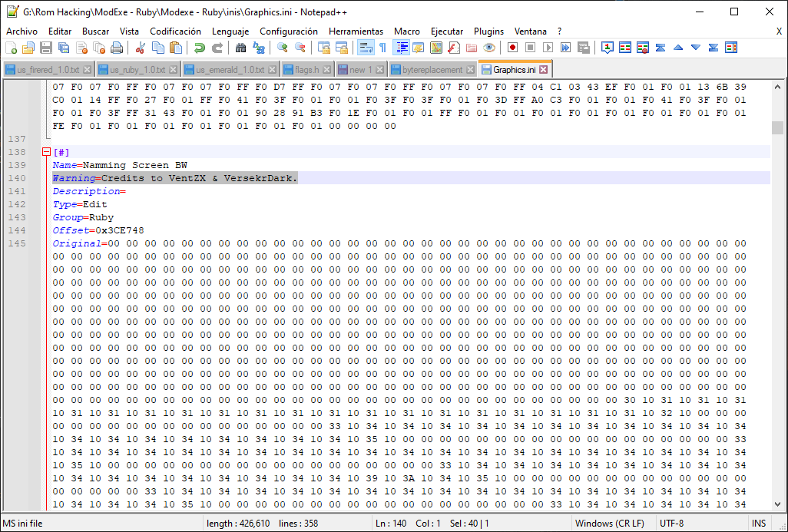788x532 pixels.
Task: Collapse the [#] section fold marker
Action: pyautogui.click(x=46, y=152)
